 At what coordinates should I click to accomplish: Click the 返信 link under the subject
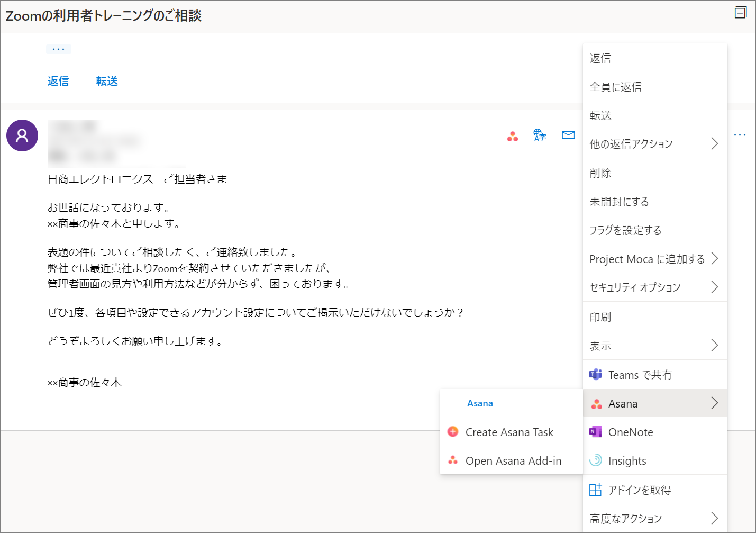pos(58,81)
